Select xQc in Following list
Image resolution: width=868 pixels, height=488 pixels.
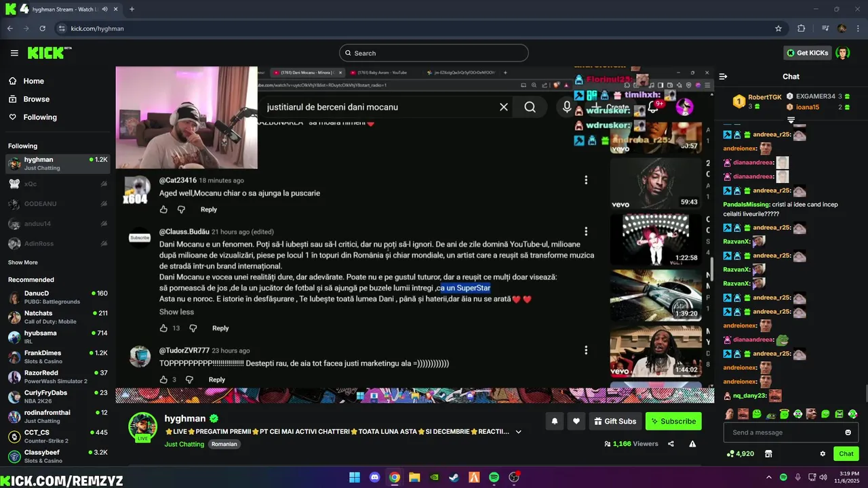click(58, 184)
